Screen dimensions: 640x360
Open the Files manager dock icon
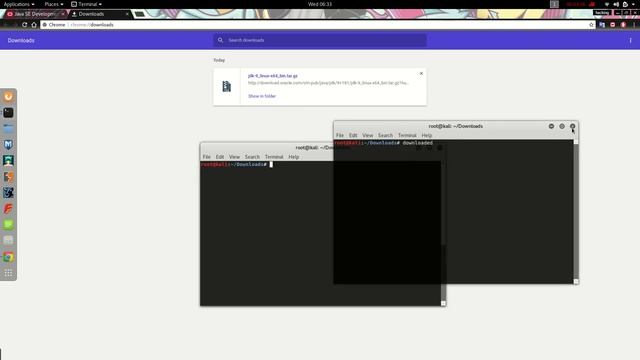[x=8, y=129]
